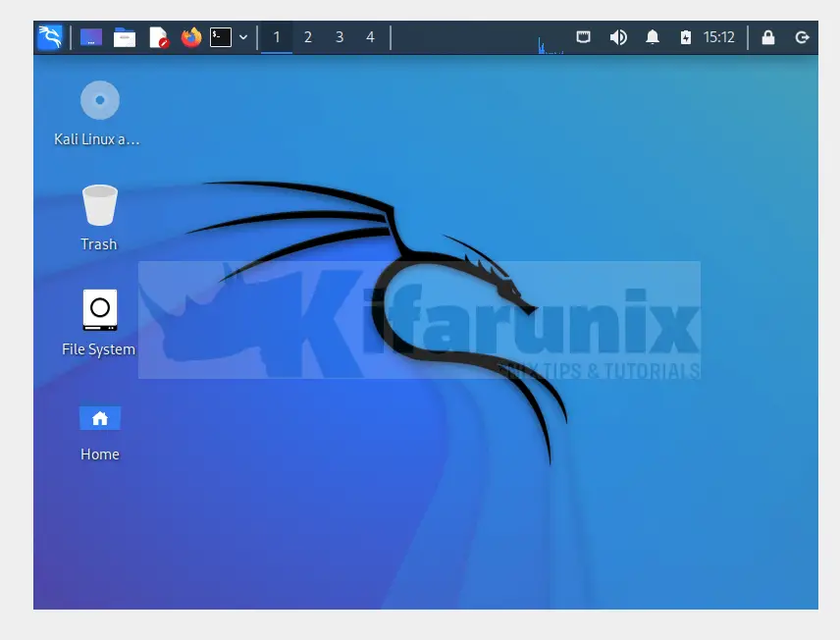Open the Kali applications menu
Viewport: 840px width, 640px height.
tap(50, 37)
